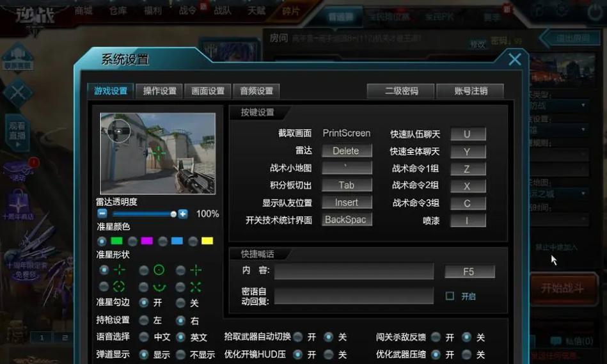This screenshot has height=364, width=607.
Task: Decrease radar transparency with minus button
Action: 102,214
